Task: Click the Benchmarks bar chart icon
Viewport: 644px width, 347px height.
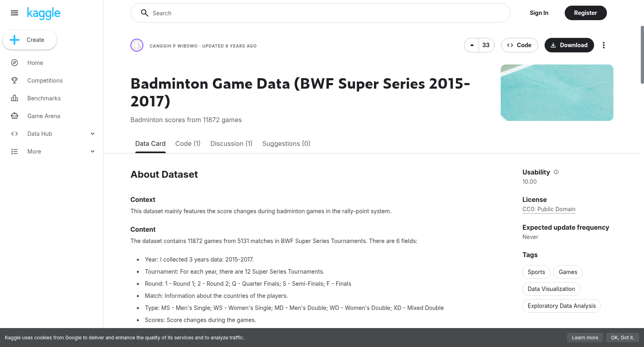Action: tap(14, 98)
